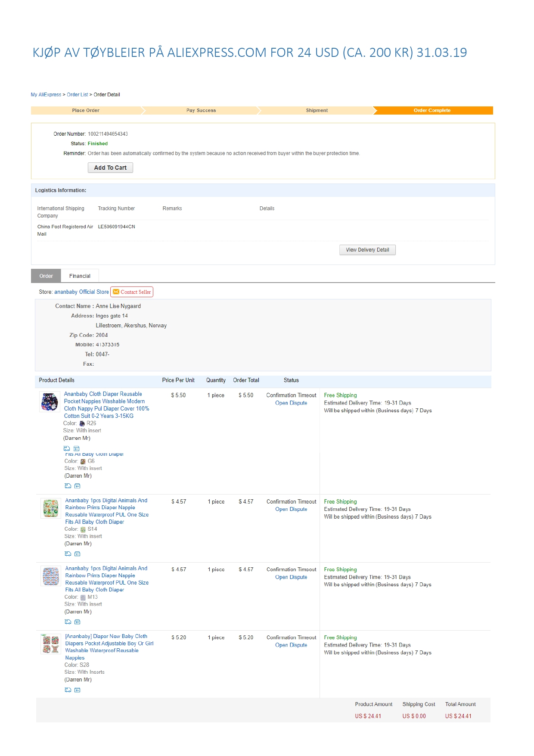Click the address Inges gate 14

click(112, 316)
